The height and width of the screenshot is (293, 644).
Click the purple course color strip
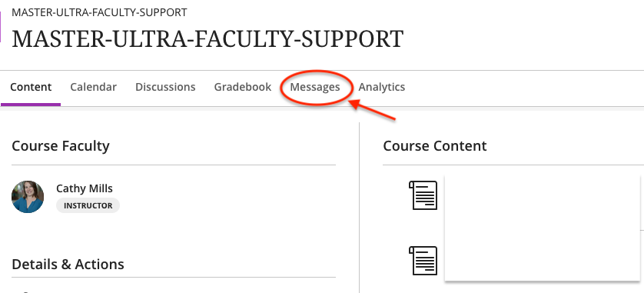point(1,27)
